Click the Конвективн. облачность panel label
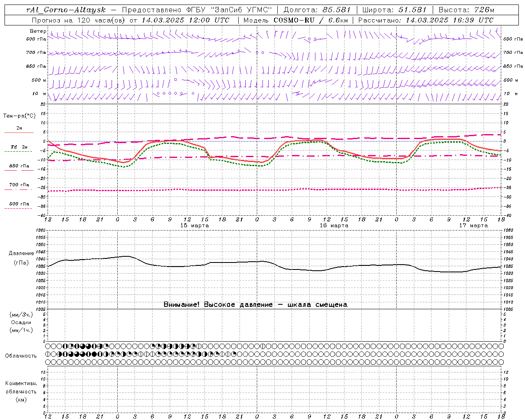Viewport: 525px width, 420px height. tap(21, 388)
